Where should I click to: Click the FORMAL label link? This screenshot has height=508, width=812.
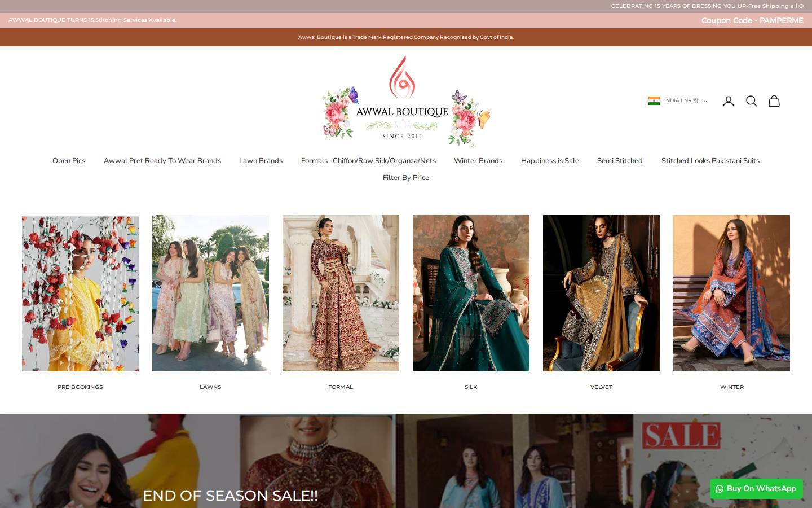click(341, 387)
